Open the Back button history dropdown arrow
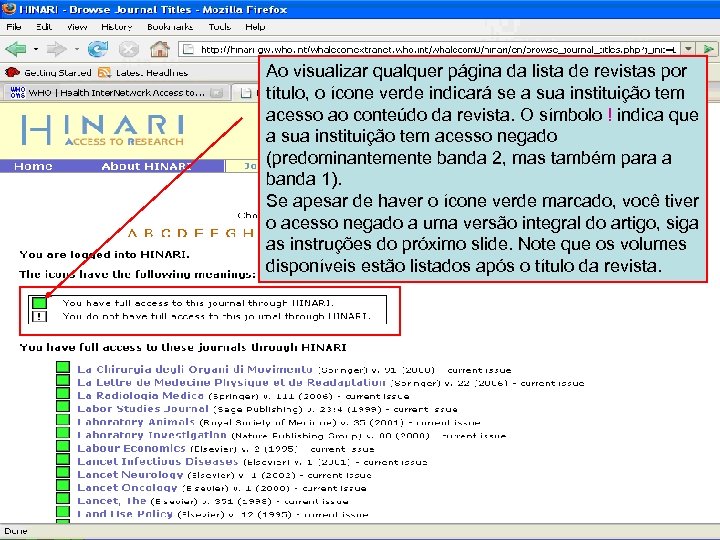Screen dimensions: 720x540 coord(36,49)
